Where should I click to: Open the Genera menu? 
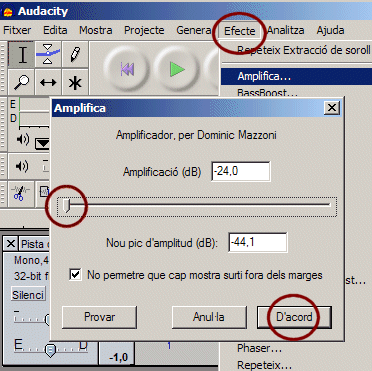tap(193, 30)
